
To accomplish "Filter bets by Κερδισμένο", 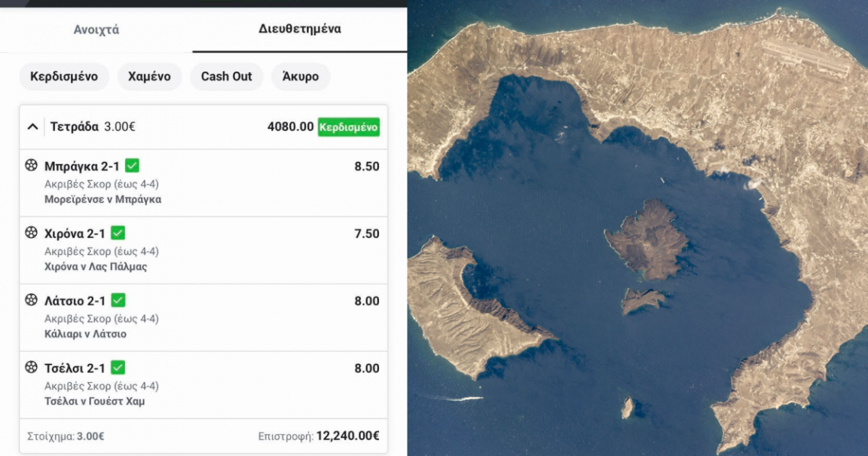I will coord(64,76).
